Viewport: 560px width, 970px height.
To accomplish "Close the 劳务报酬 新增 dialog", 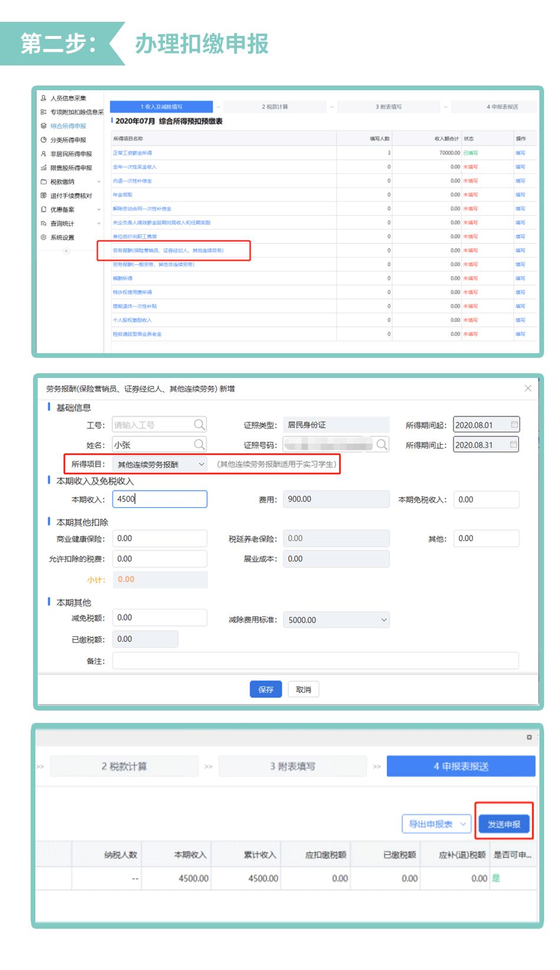I will pos(528,388).
